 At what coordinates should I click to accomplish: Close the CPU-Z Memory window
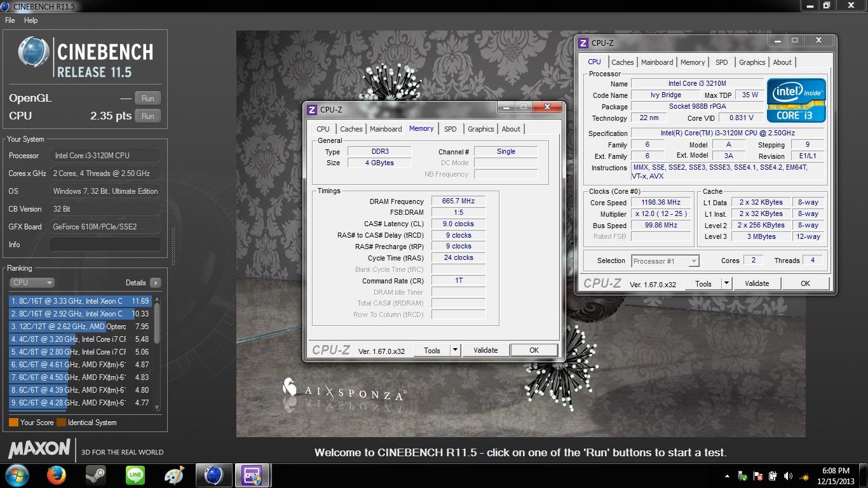[x=546, y=107]
